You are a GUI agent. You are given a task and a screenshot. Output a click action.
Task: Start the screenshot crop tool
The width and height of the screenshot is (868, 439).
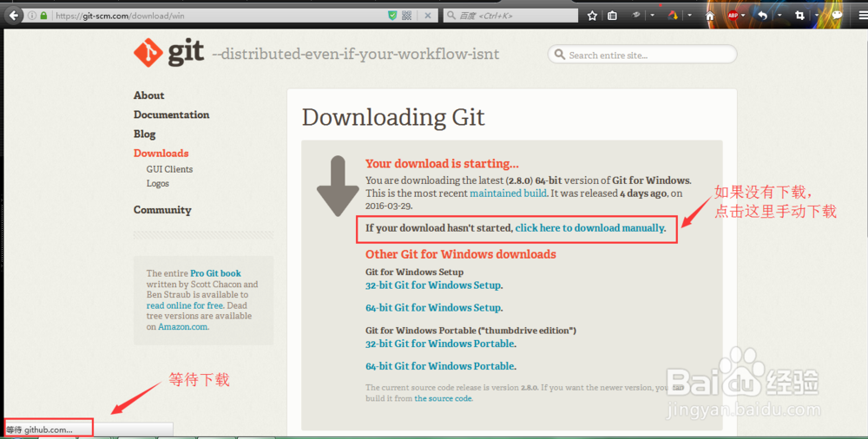pos(799,16)
